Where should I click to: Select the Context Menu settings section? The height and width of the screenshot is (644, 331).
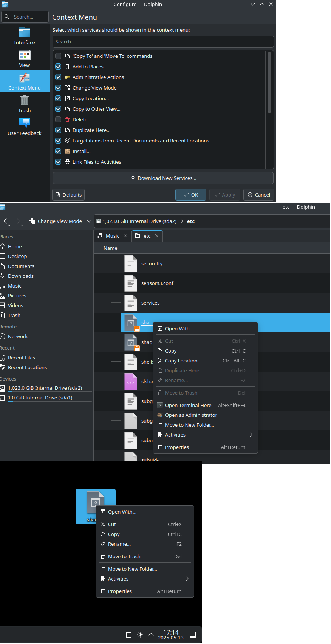pyautogui.click(x=25, y=81)
